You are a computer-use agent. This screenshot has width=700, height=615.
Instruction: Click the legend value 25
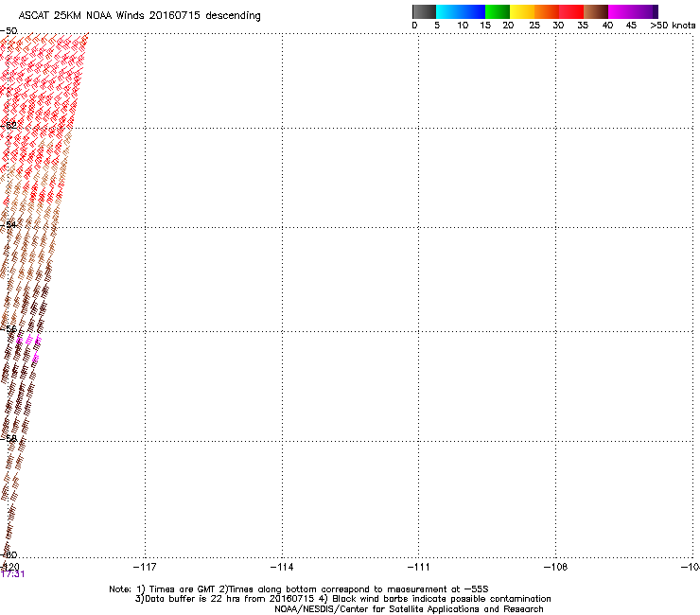click(x=534, y=26)
